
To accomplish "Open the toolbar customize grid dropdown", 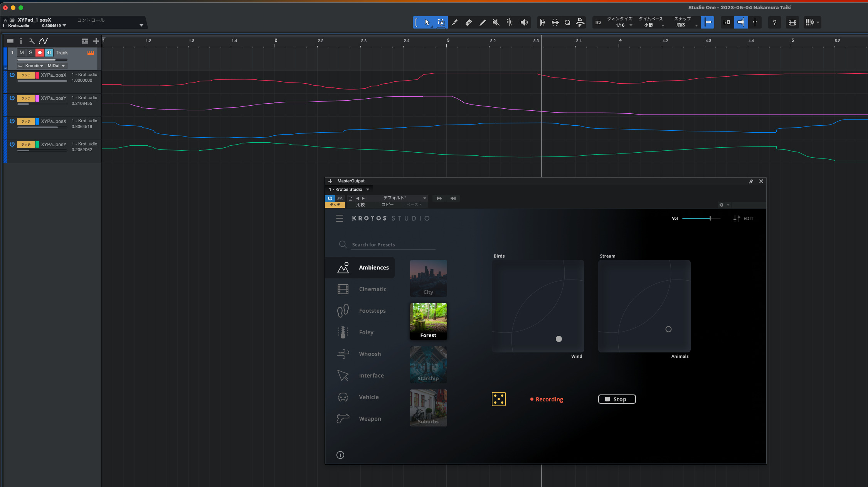I will click(x=812, y=22).
